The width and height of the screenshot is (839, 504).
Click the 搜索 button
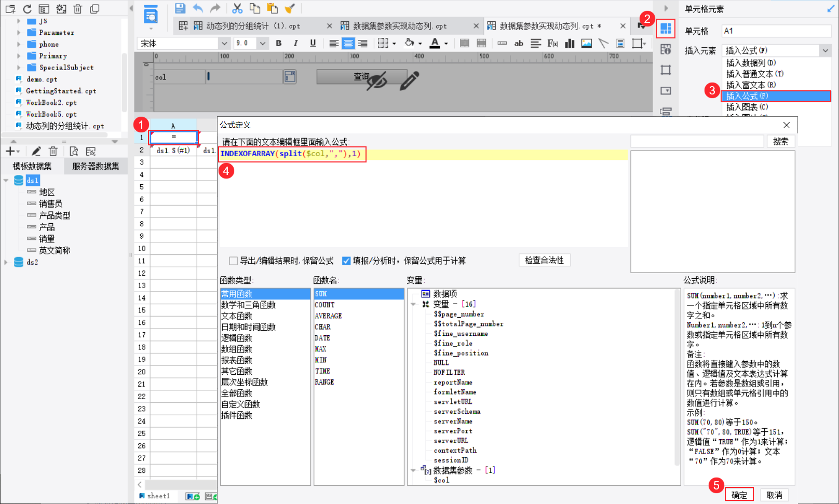780,141
